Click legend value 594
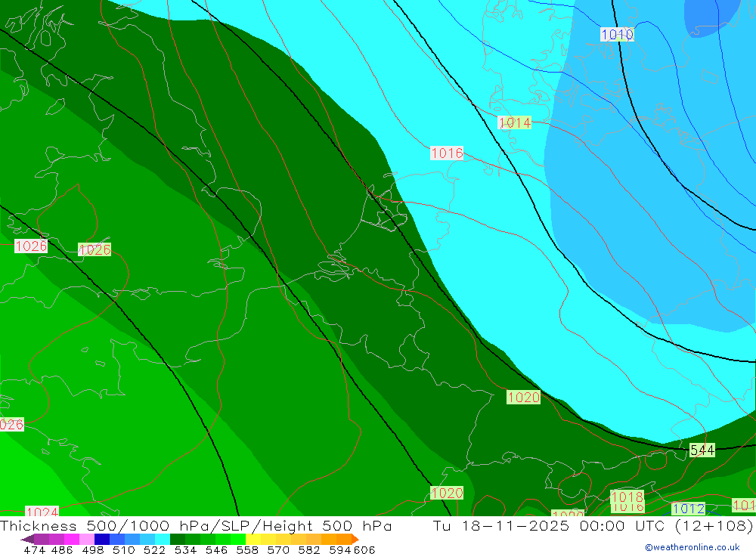Viewport: 756px width, 554px height. tap(340, 549)
